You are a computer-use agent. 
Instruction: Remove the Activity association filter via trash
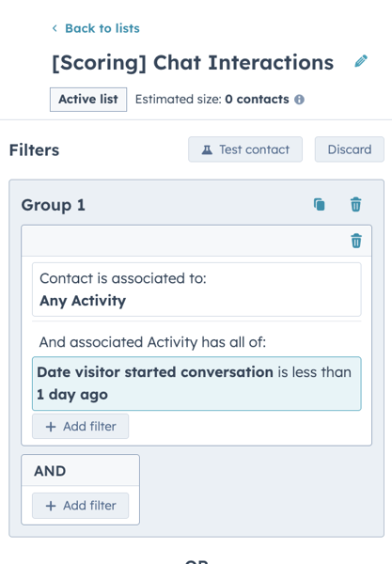(x=356, y=241)
